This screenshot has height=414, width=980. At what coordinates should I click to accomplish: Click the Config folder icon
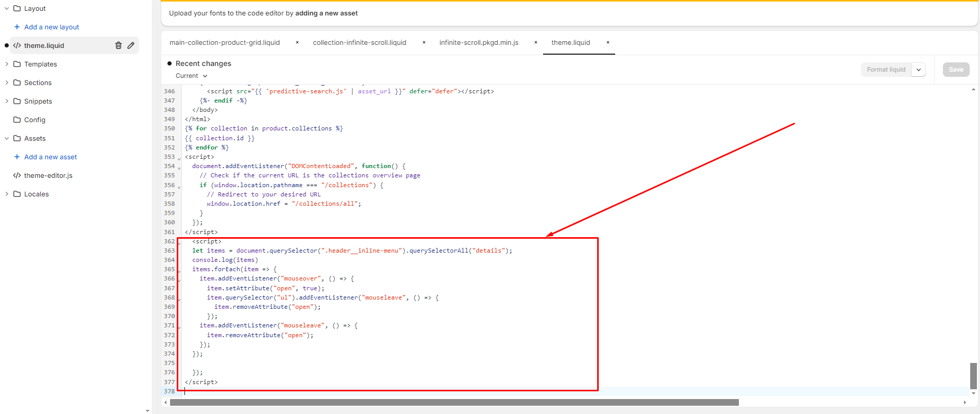click(x=17, y=120)
